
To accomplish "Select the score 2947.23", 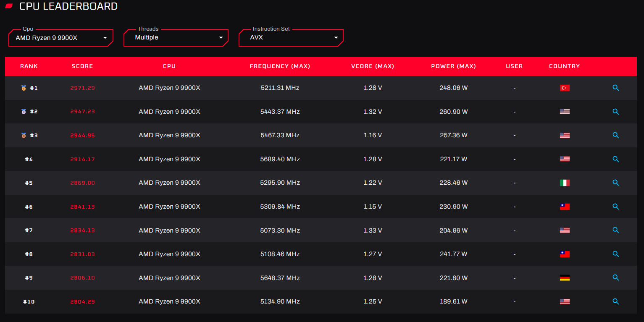I will coord(83,112).
